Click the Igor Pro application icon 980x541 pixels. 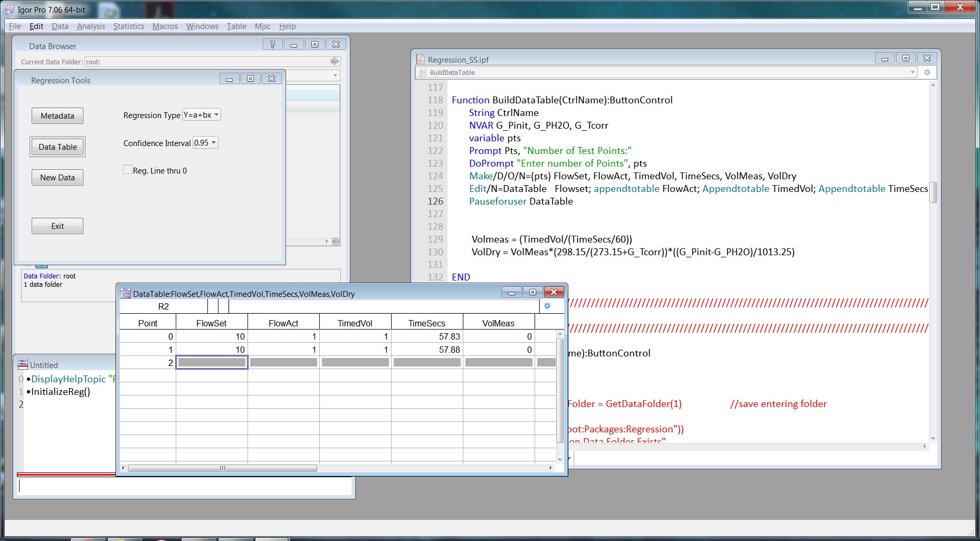(9, 9)
